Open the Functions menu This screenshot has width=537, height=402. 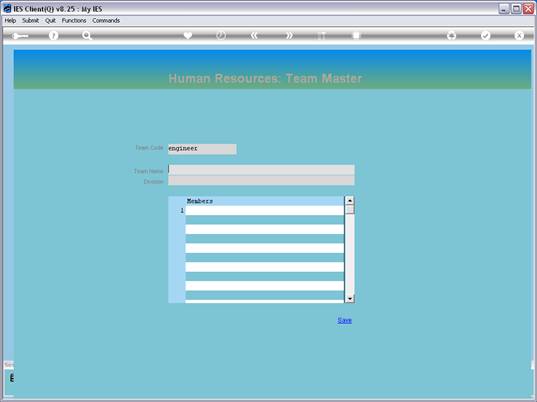74,21
